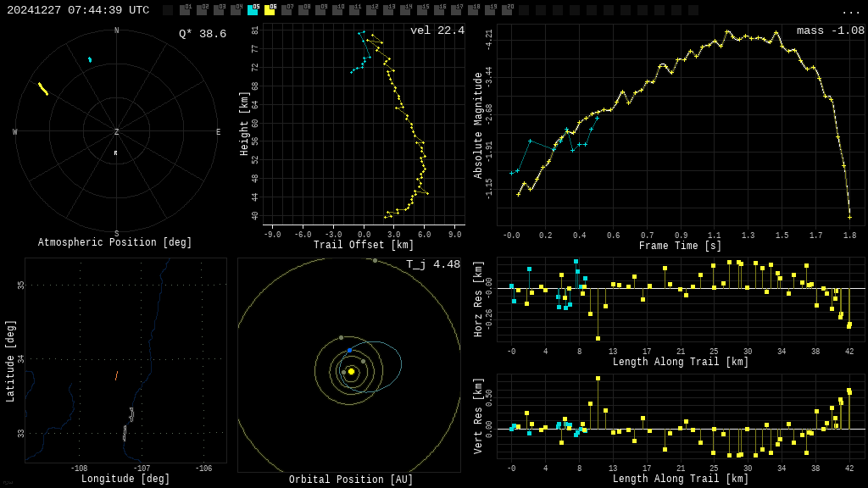Click the T_j 4.48 value
The image size is (868, 488).
coord(432,265)
